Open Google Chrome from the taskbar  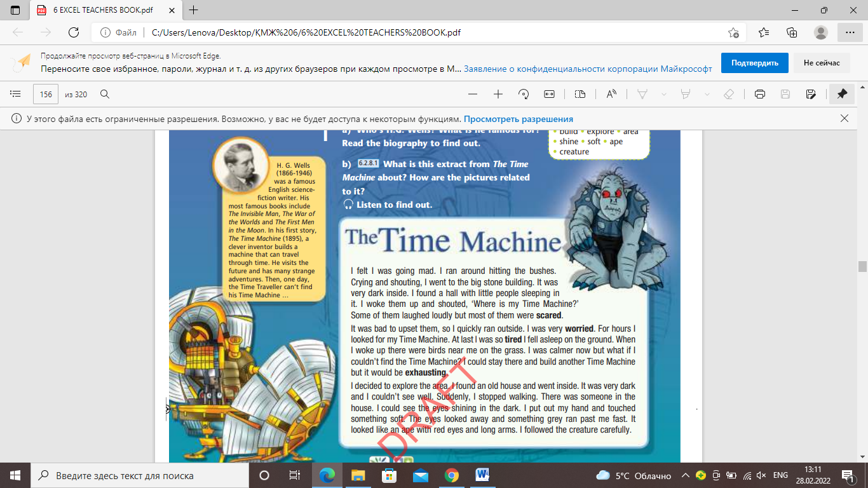451,475
